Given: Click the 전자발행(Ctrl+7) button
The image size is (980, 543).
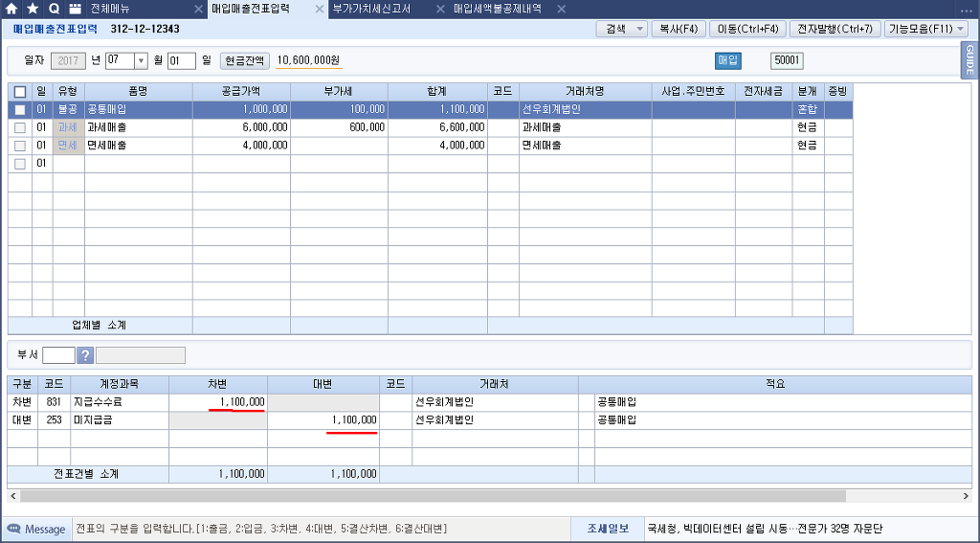Looking at the screenshot, I should 834,29.
